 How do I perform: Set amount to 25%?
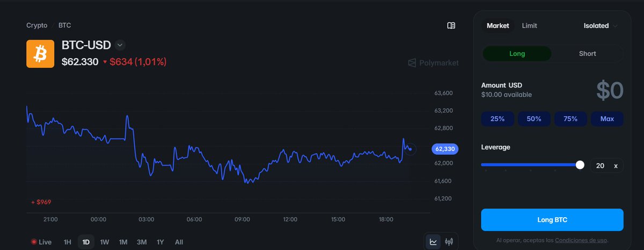[x=497, y=119]
